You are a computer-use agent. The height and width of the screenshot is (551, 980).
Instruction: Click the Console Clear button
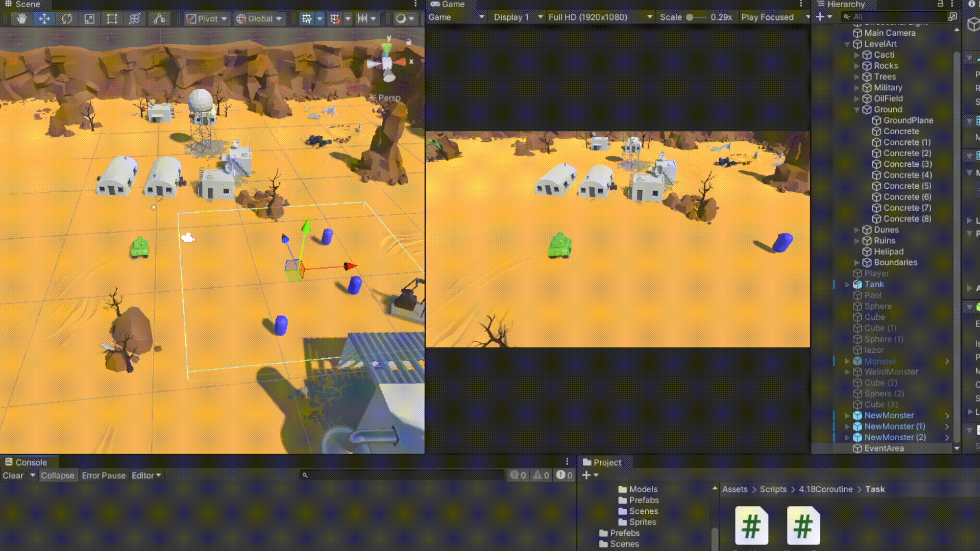click(13, 475)
